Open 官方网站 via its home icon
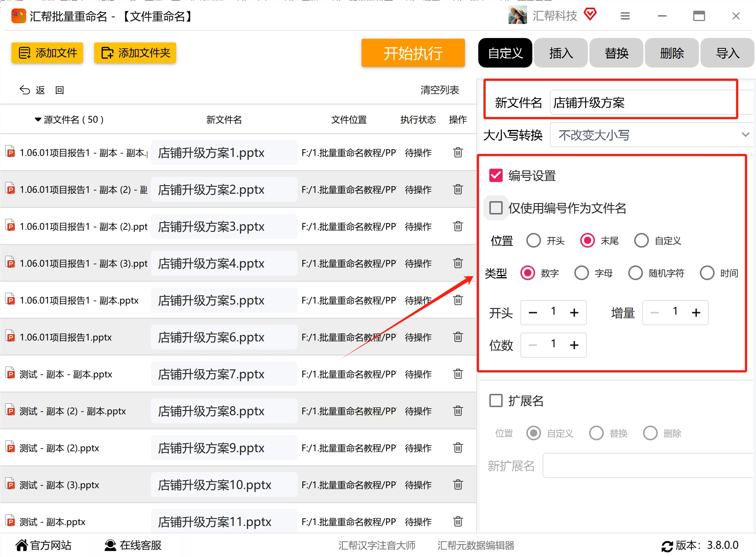The width and height of the screenshot is (756, 557). 21,545
